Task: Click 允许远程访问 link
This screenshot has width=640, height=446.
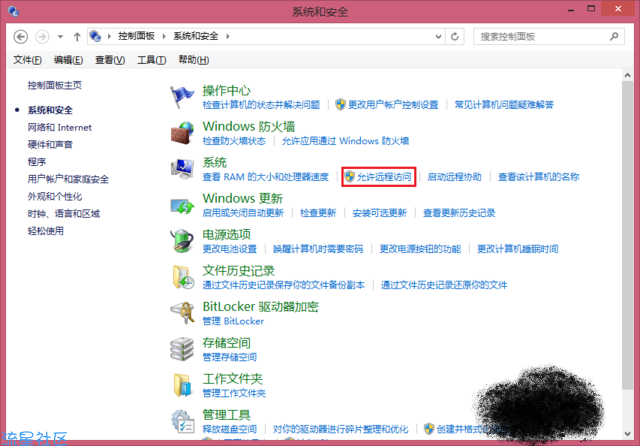Action: 384,177
